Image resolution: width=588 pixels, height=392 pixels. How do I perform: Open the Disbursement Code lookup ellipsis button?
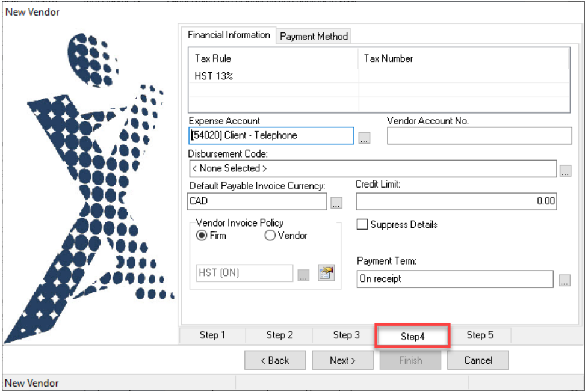tap(566, 171)
